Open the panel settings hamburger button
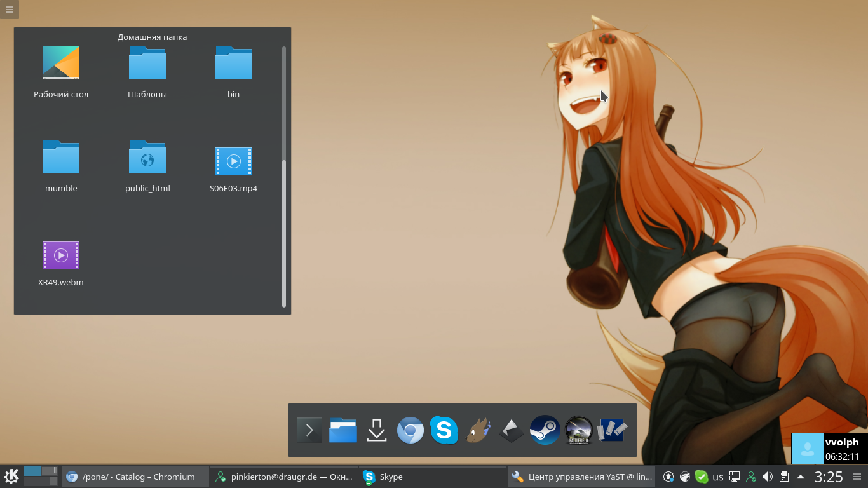 coord(858,477)
